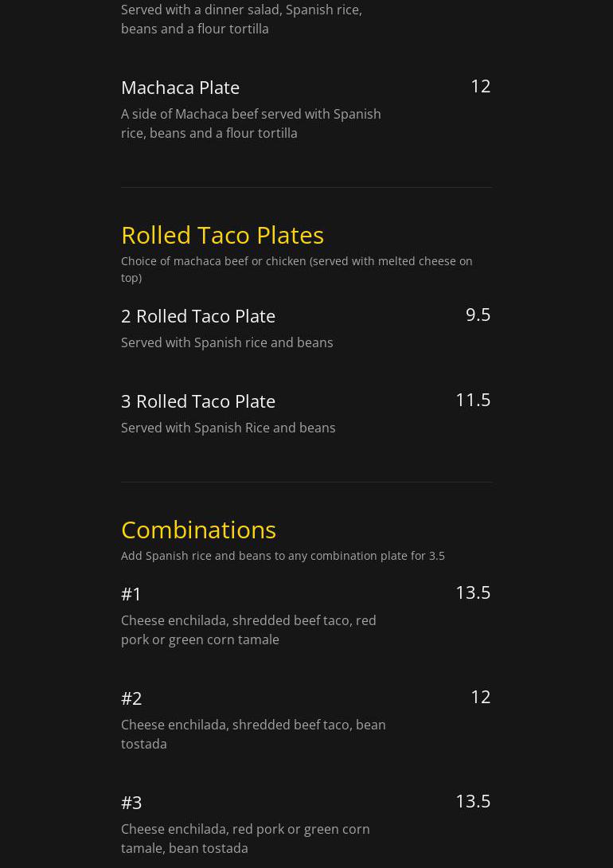
Task: Click the combination #2 bean tostada description
Action: [x=253, y=734]
